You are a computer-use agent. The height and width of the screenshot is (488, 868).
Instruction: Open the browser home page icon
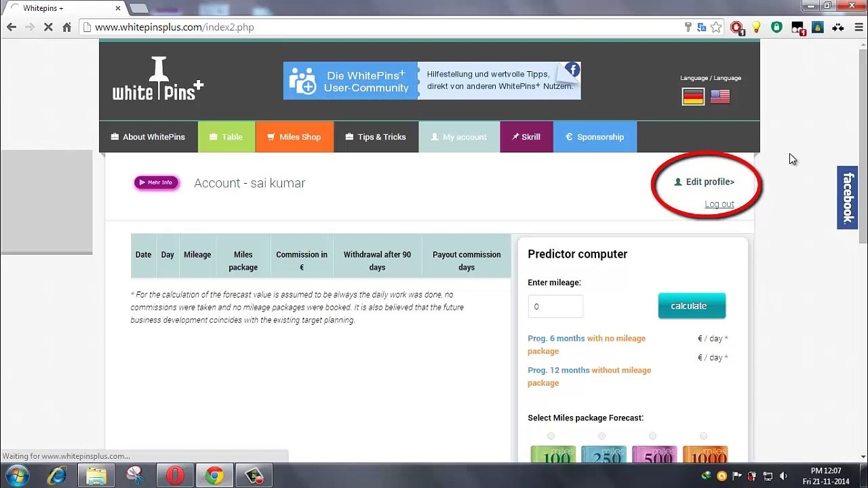pyautogui.click(x=66, y=27)
